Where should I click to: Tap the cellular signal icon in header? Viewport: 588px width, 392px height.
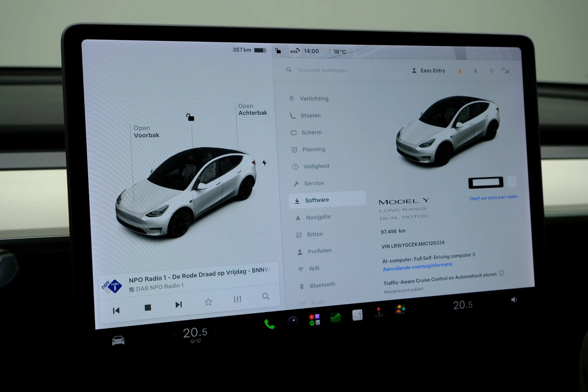[x=505, y=71]
